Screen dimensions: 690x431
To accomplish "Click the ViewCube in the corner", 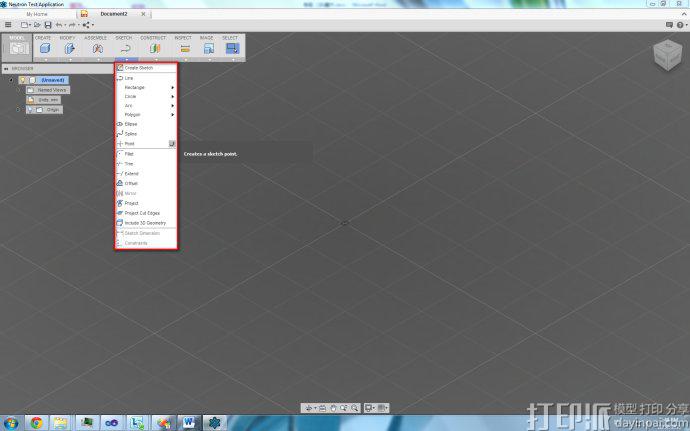I will click(668, 55).
